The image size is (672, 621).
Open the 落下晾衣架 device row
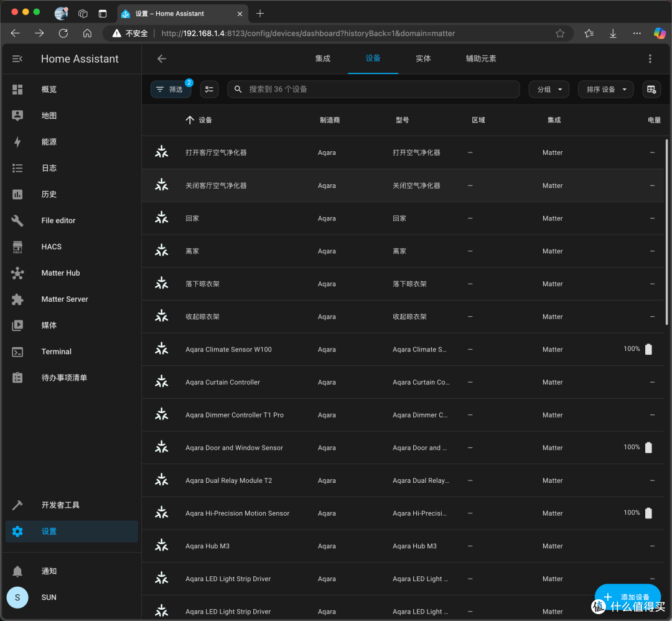tap(403, 284)
